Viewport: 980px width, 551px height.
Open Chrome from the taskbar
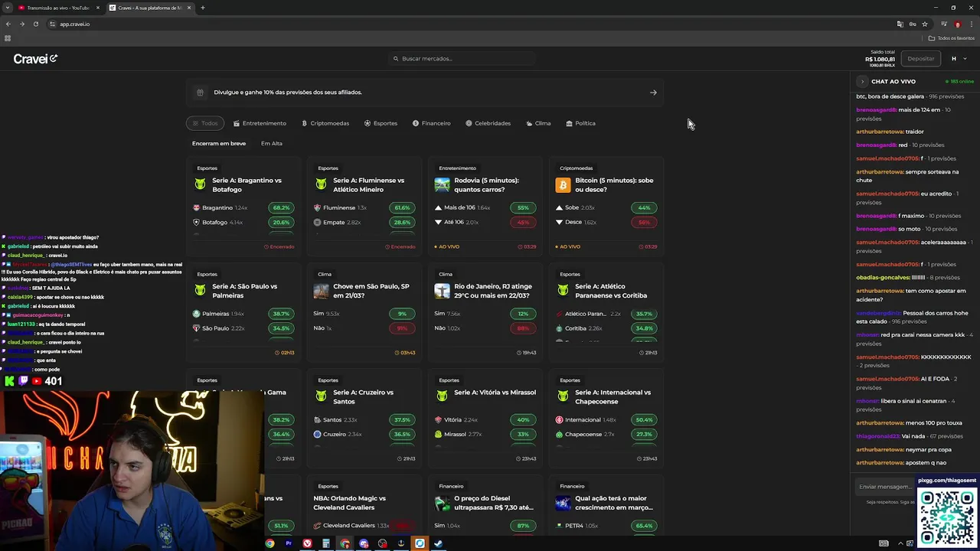[x=269, y=543]
